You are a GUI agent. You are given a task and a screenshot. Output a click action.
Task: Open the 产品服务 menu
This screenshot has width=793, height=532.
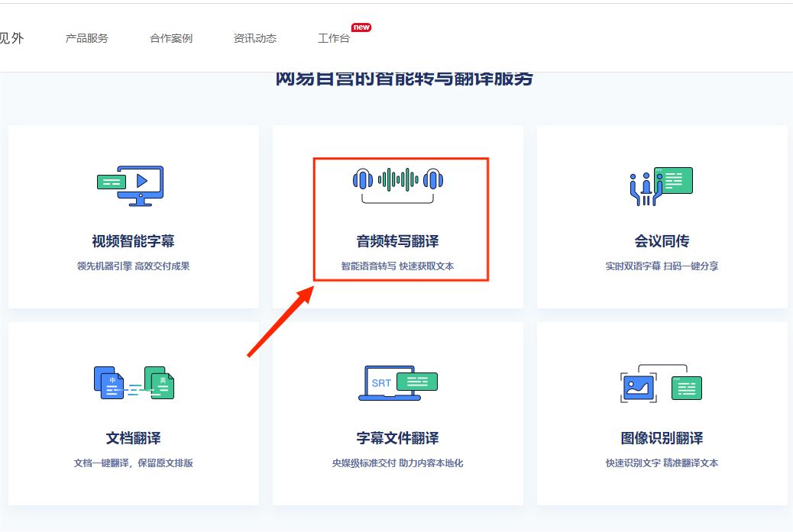87,38
